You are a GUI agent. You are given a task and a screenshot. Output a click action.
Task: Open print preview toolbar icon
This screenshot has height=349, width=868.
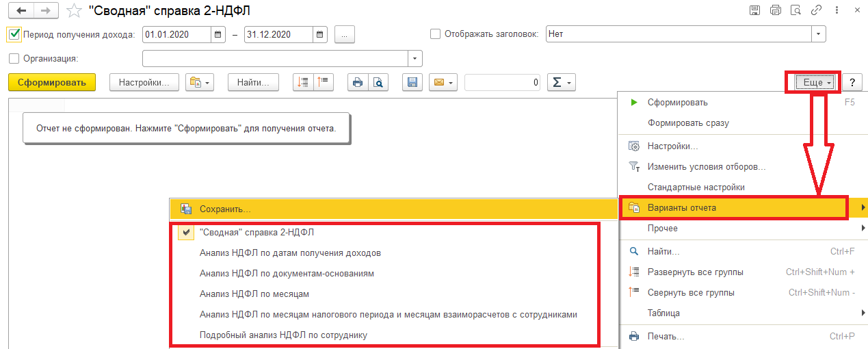(378, 82)
